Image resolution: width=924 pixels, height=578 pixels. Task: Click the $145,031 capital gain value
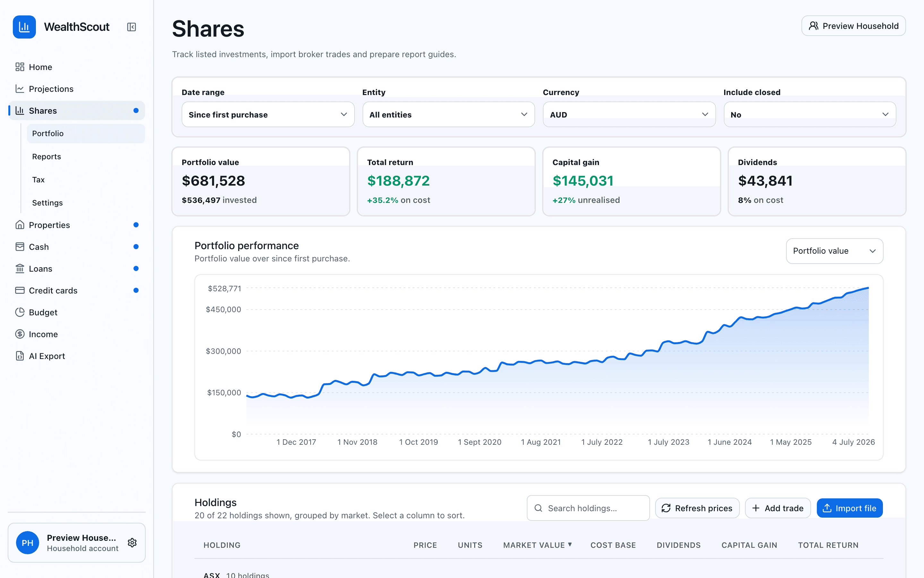click(x=583, y=181)
